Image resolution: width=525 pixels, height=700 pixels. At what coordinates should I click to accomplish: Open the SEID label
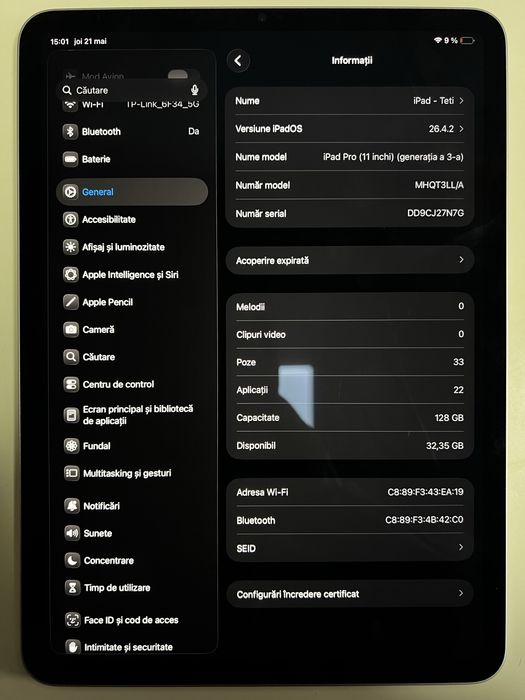246,549
